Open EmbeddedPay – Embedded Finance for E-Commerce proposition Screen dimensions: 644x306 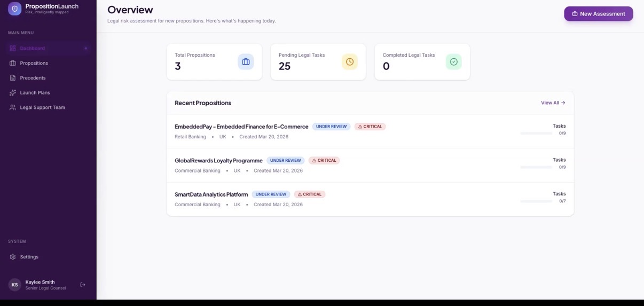click(x=241, y=127)
